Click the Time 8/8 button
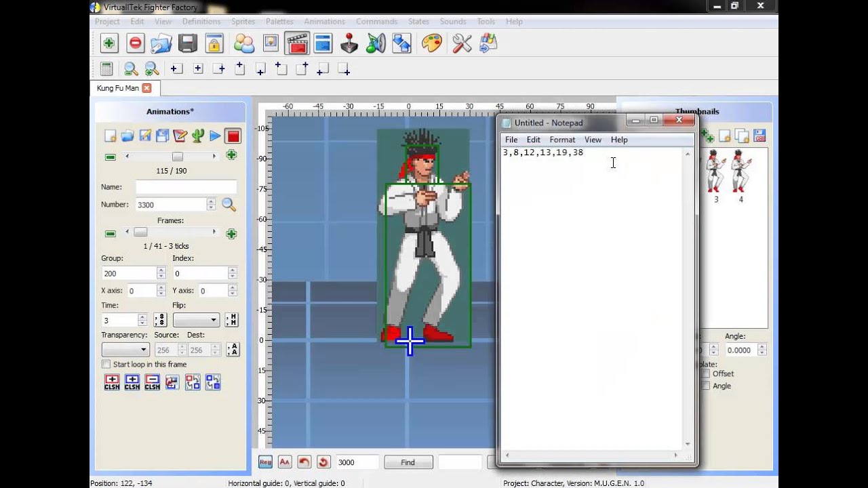 [x=160, y=320]
